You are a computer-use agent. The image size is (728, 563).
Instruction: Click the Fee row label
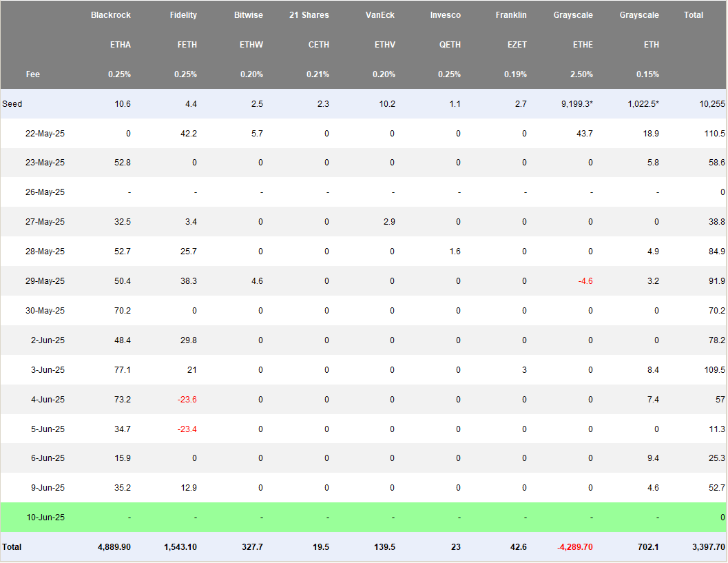tap(32, 74)
